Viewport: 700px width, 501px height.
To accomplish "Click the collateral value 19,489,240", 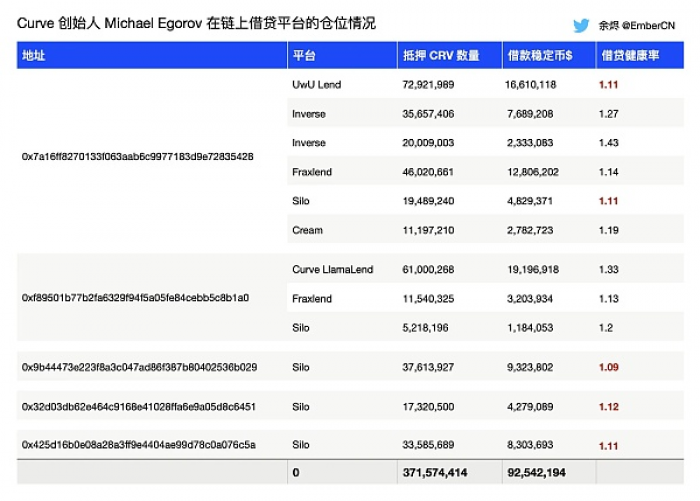I will (428, 201).
